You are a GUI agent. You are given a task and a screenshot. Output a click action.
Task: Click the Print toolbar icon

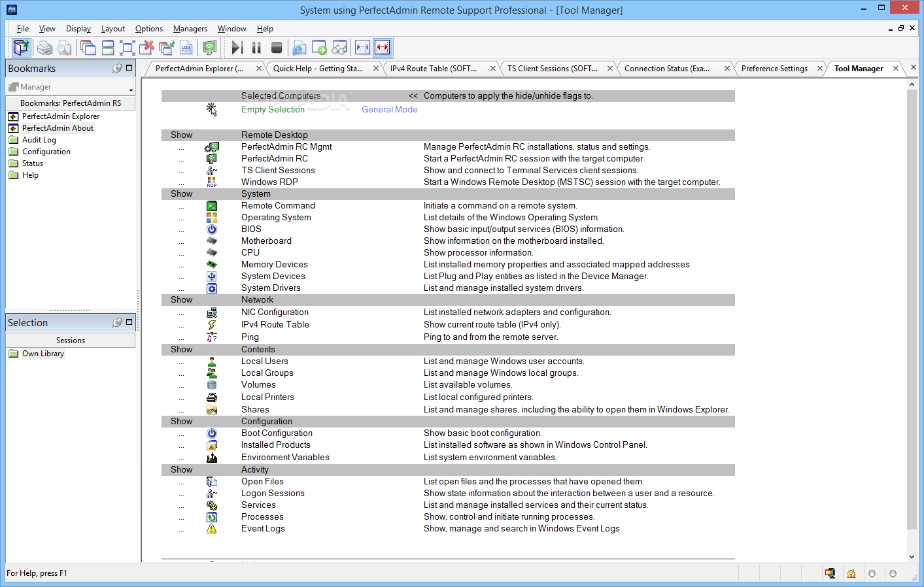point(44,48)
